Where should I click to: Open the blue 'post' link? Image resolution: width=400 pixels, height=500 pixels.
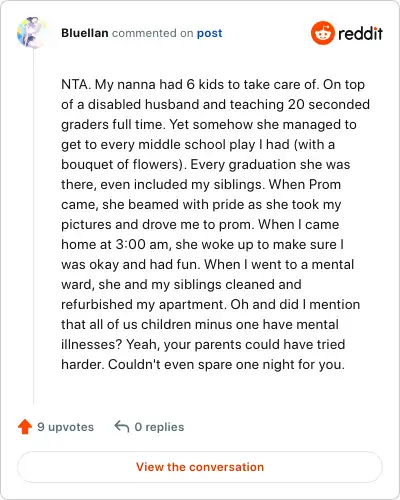(209, 33)
